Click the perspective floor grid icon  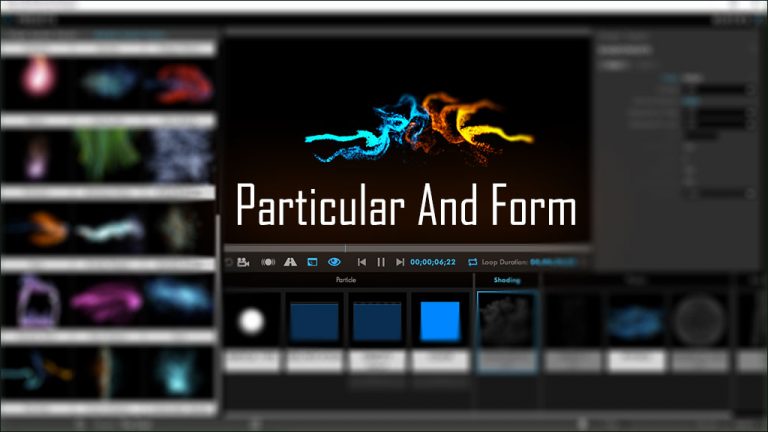click(290, 262)
